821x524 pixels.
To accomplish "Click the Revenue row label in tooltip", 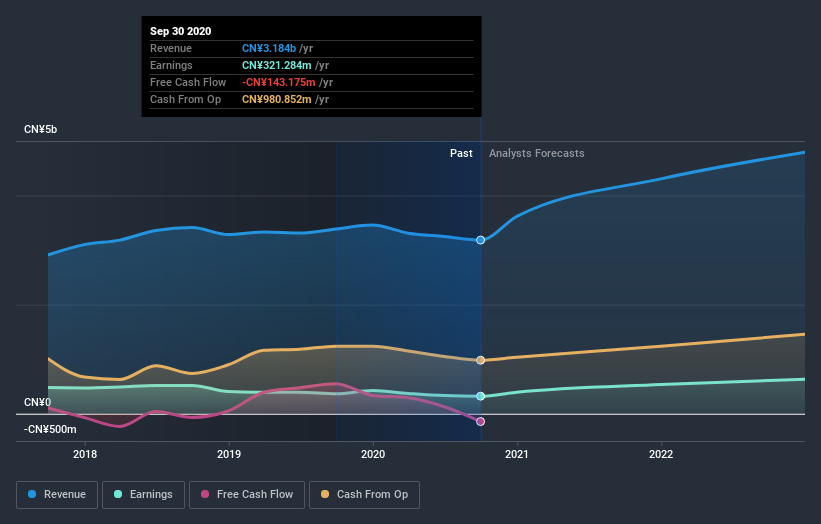I will 171,48.
